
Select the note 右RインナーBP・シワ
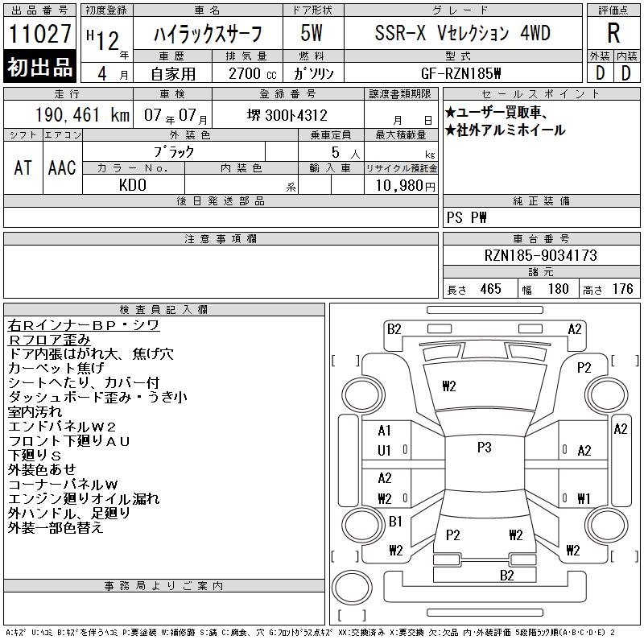tap(84, 325)
